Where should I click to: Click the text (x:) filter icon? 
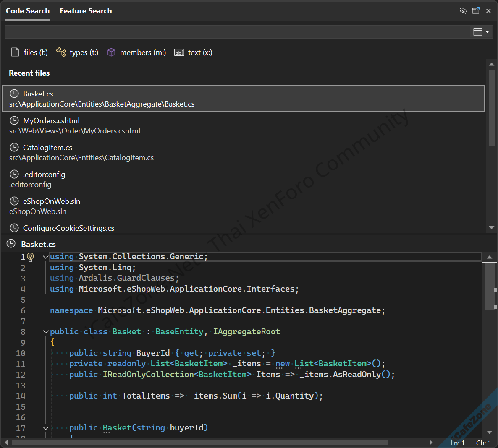coord(179,52)
